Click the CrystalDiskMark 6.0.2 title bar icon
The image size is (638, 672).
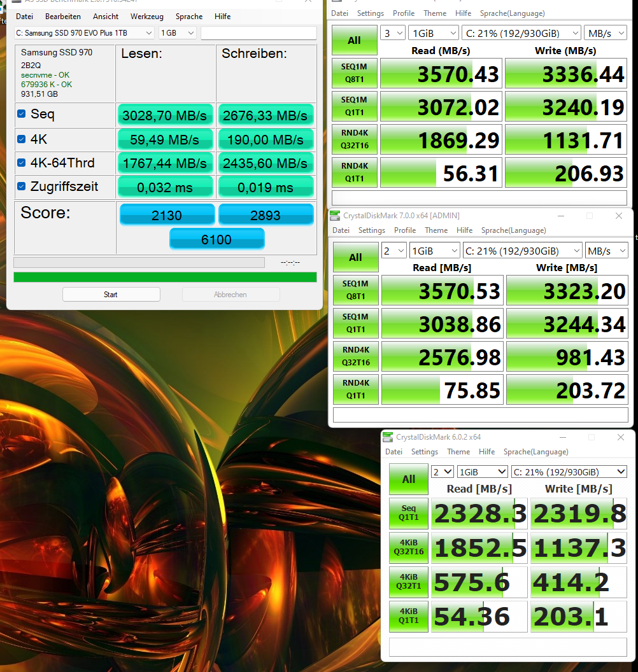[x=388, y=437]
